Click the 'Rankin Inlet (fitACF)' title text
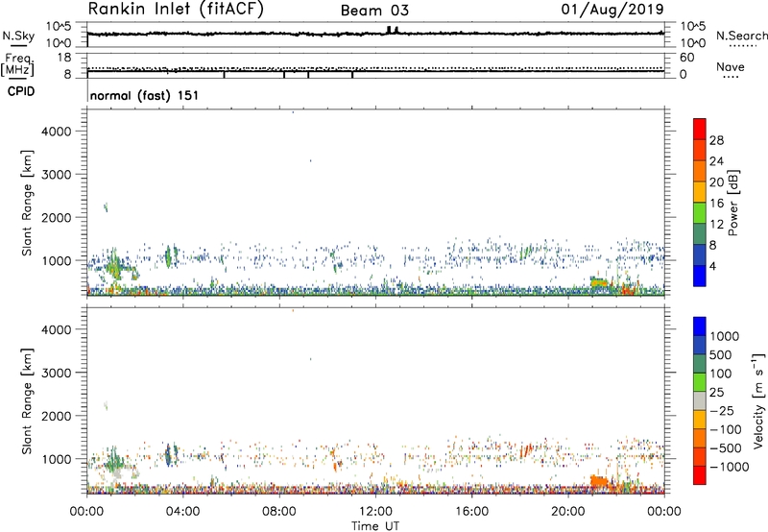The height and width of the screenshot is (532, 768). tap(176, 10)
